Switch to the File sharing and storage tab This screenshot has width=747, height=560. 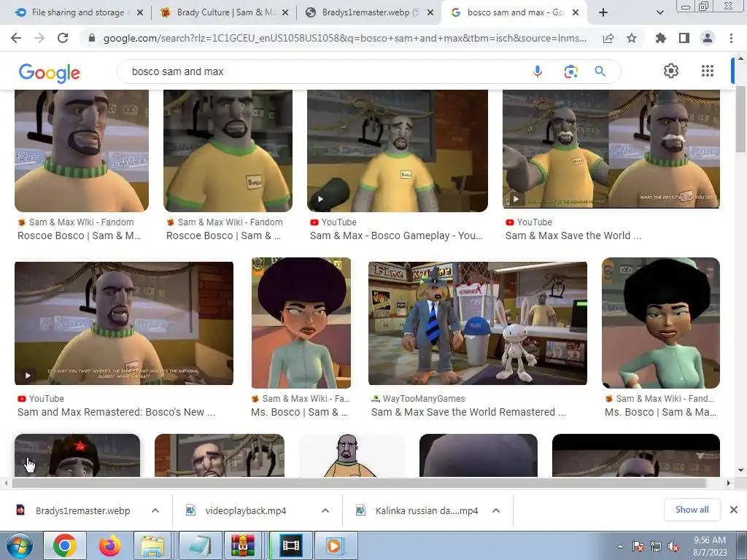(76, 12)
